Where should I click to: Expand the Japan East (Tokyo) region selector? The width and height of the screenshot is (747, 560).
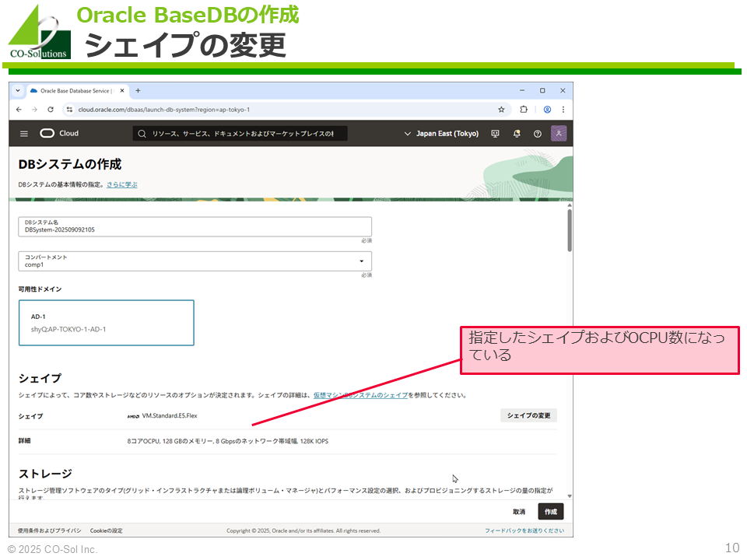(x=441, y=134)
